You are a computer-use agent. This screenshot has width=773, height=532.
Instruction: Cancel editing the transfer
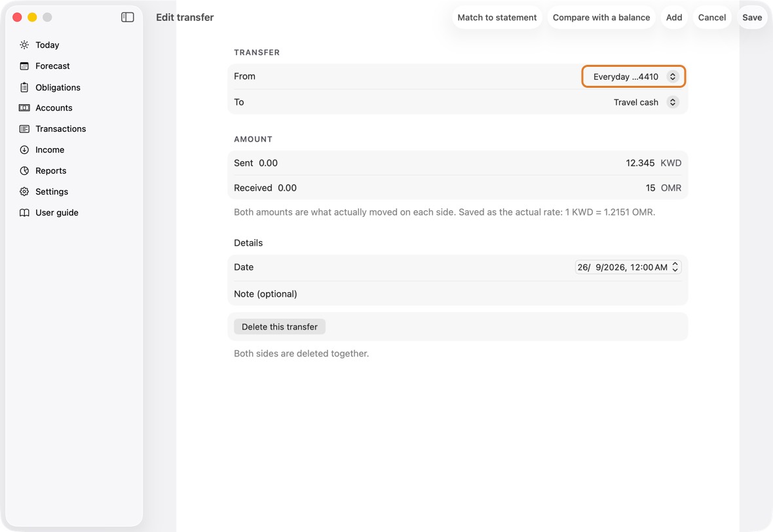coord(712,17)
